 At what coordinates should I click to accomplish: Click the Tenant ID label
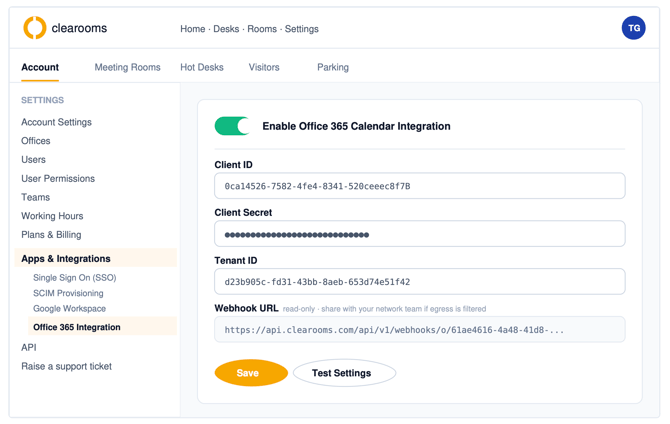pos(236,260)
